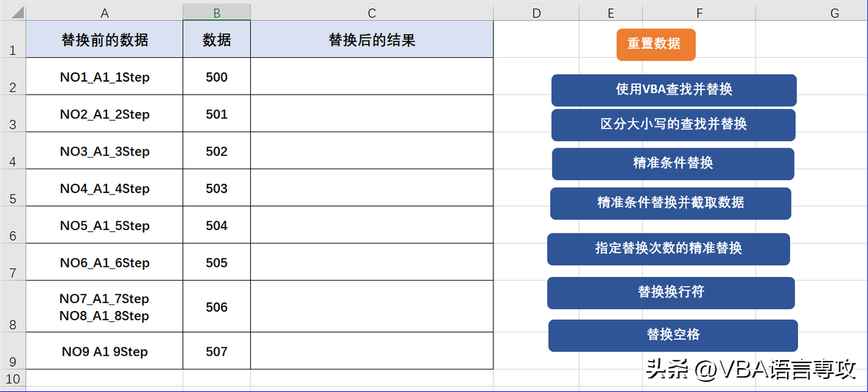This screenshot has width=868, height=392.
Task: Select column A header
Action: [105, 12]
